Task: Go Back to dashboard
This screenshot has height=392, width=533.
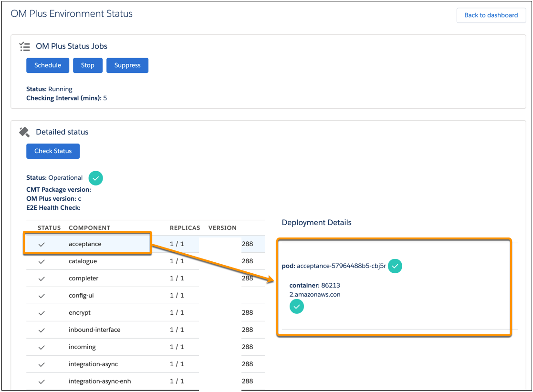Action: point(491,15)
